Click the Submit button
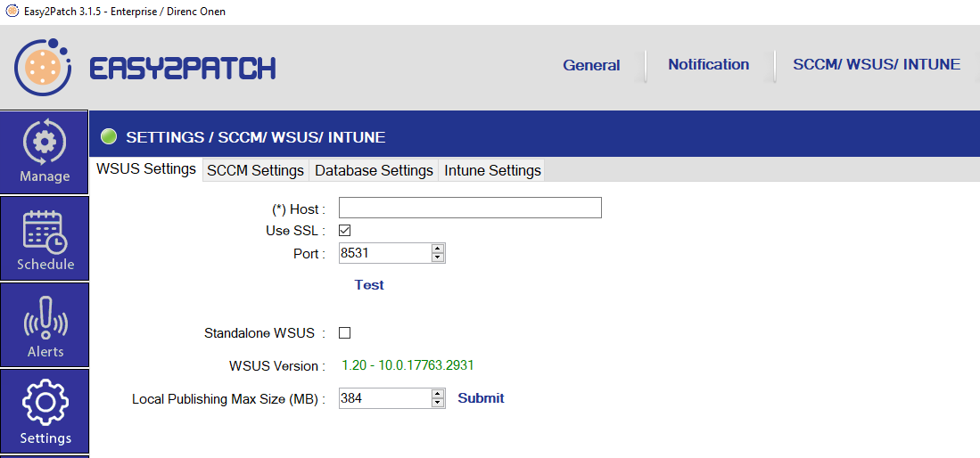The image size is (980, 458). click(481, 398)
